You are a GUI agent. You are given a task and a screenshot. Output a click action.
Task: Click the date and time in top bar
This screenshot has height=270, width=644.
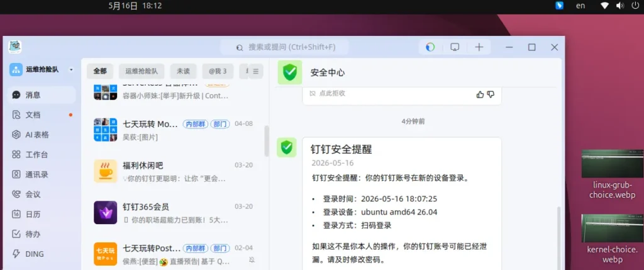click(135, 6)
